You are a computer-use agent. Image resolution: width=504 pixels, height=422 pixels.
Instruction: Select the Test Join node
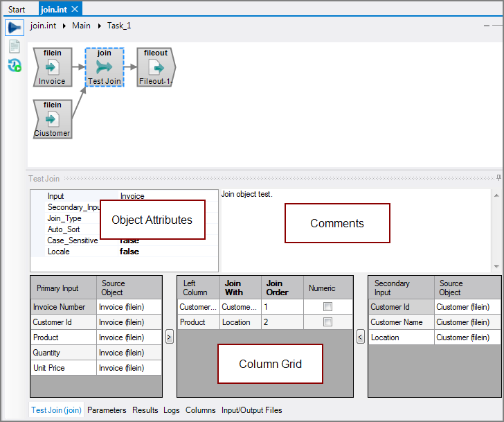coord(105,68)
